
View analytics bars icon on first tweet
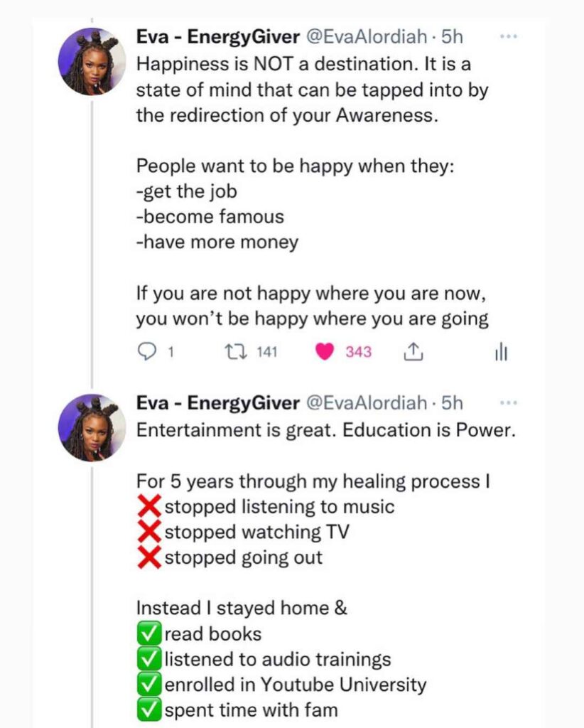(501, 352)
